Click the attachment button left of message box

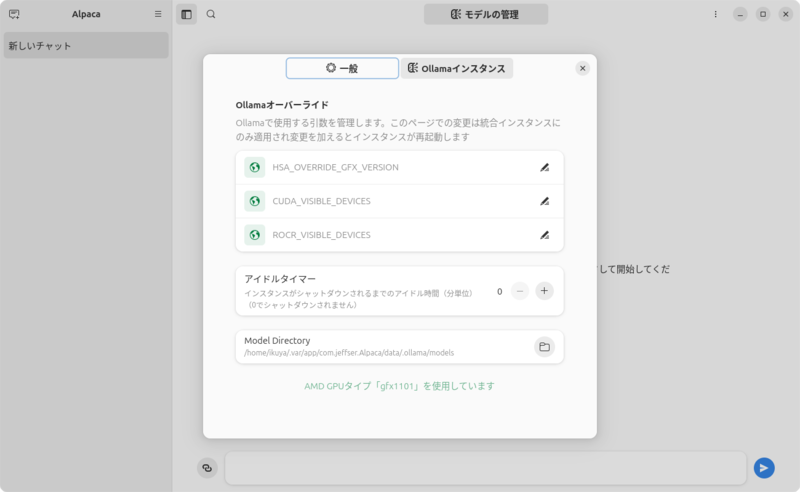tap(207, 468)
